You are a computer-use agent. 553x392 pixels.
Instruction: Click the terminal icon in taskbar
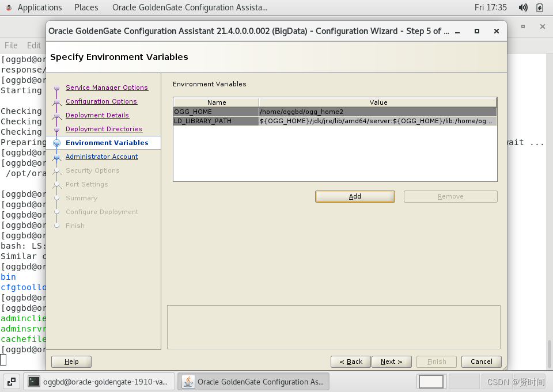click(34, 382)
